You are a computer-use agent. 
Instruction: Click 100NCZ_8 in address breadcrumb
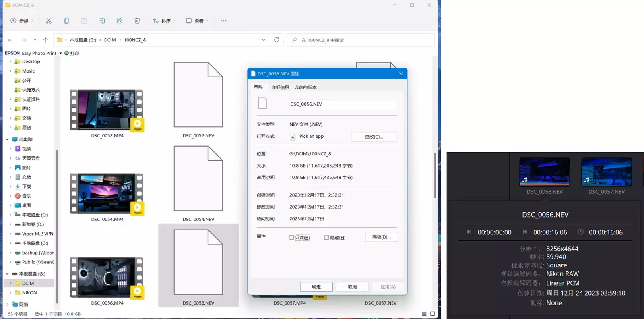[x=135, y=40]
